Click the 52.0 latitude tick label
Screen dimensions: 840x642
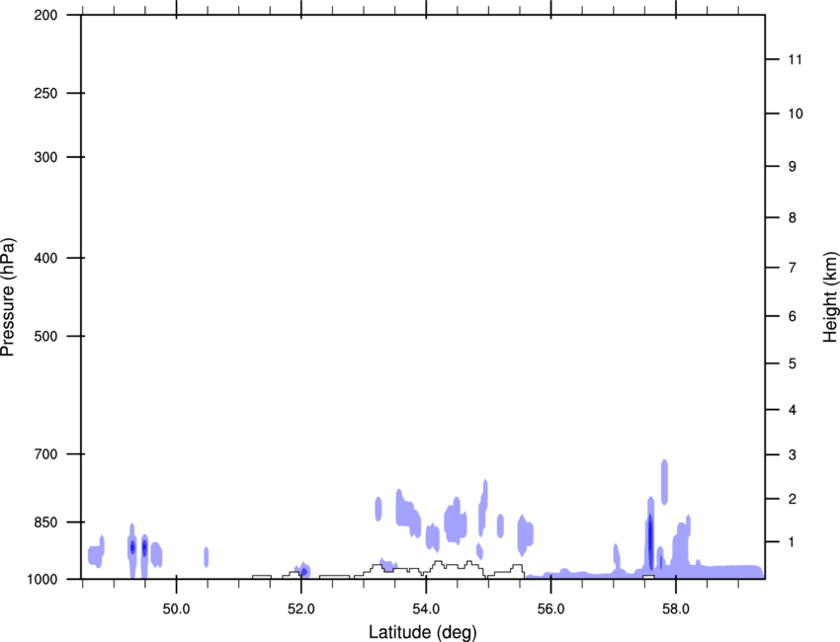[301, 609]
